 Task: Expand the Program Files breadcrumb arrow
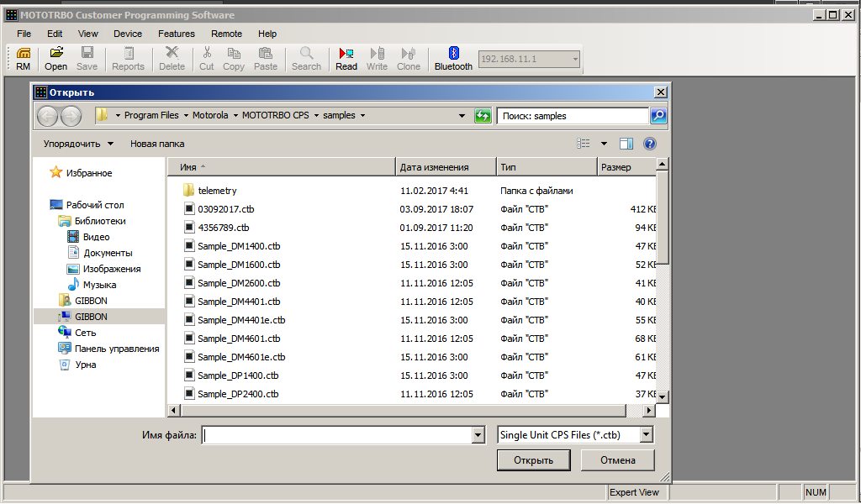coord(186,116)
